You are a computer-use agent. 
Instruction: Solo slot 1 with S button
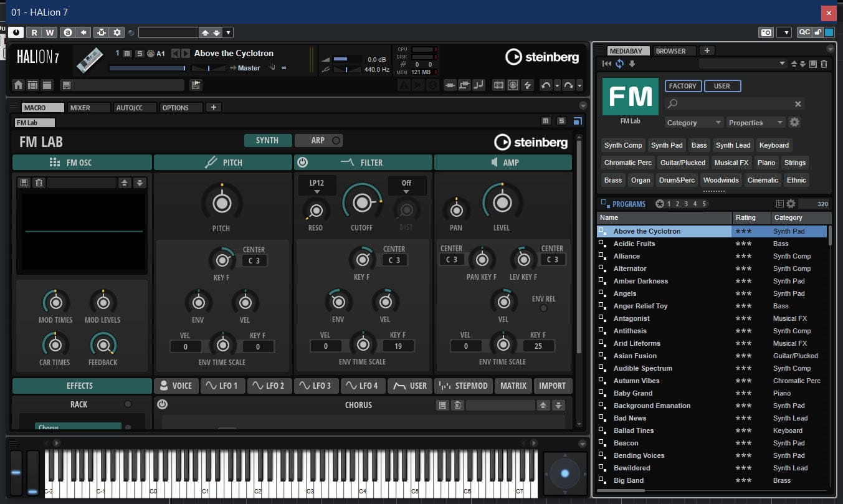pos(139,54)
